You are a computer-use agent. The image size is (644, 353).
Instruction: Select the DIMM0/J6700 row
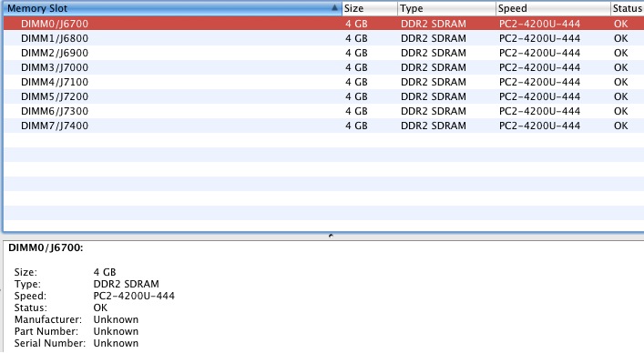[x=323, y=24]
